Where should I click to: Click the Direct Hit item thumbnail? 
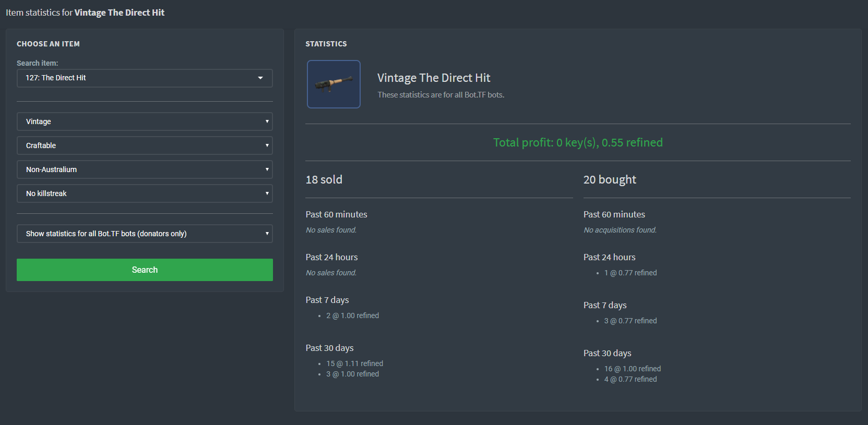(334, 84)
